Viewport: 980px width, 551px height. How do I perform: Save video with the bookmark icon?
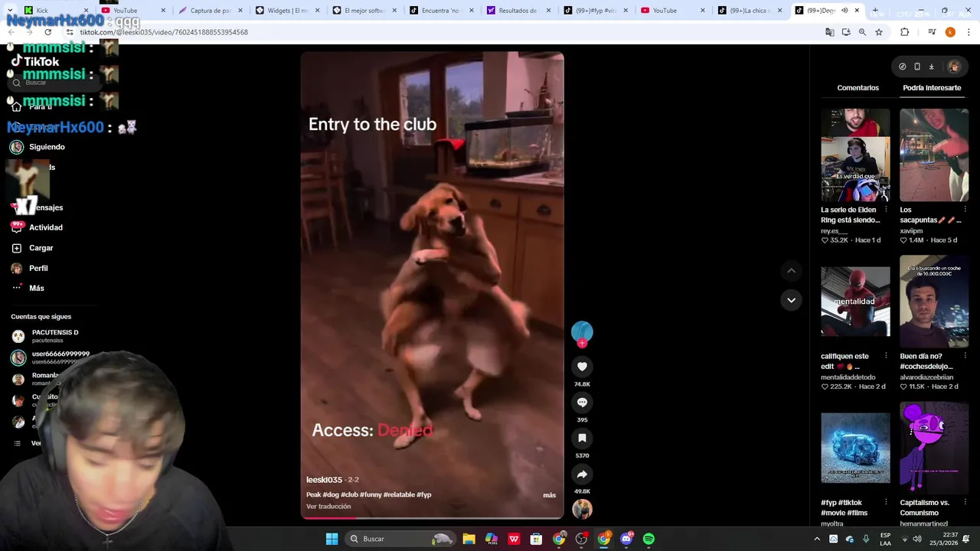(582, 439)
